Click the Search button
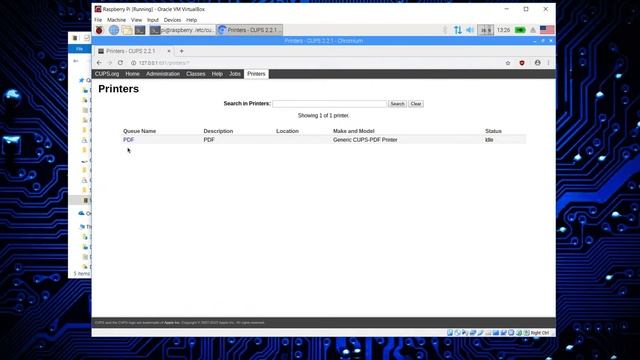Viewport: 640px width, 360px height. [x=397, y=104]
